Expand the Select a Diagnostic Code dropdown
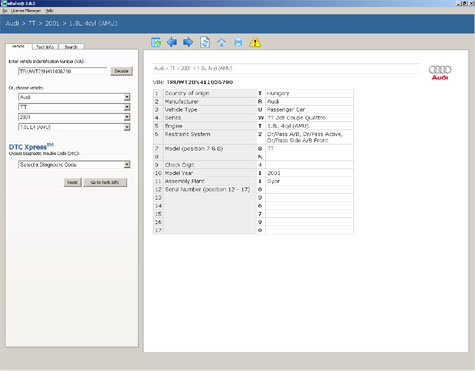Screen dimensions: 475x371 tap(74, 165)
